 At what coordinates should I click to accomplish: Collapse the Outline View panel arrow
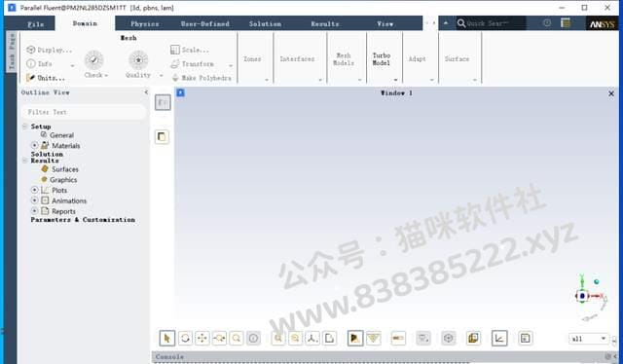pyautogui.click(x=146, y=92)
